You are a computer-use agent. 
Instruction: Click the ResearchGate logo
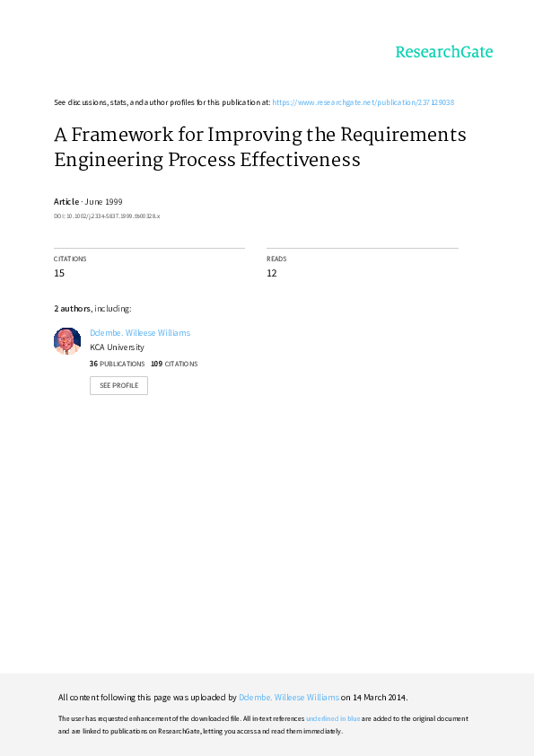444,51
